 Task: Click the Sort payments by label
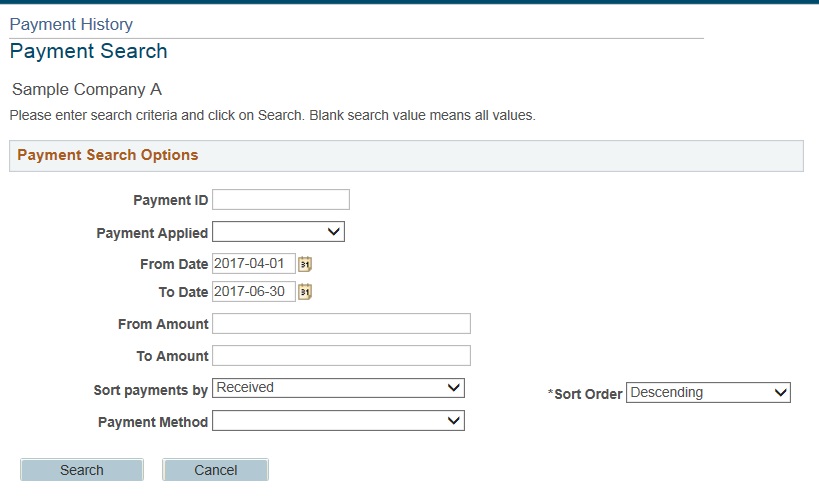click(x=151, y=390)
